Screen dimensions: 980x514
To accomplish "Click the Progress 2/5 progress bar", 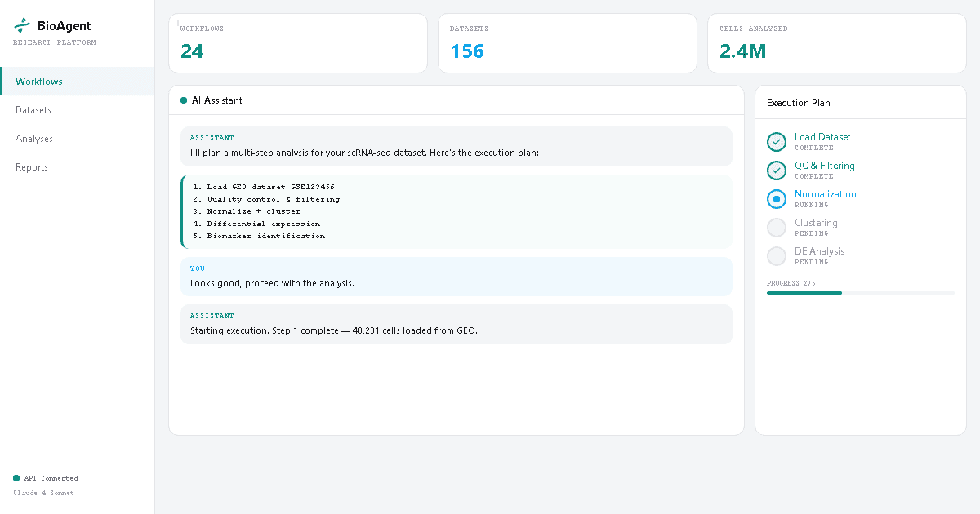I will pyautogui.click(x=860, y=292).
